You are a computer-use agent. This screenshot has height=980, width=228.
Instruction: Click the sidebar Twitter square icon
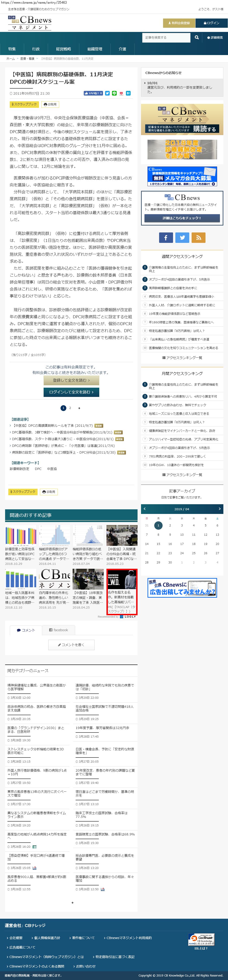tap(182, 237)
